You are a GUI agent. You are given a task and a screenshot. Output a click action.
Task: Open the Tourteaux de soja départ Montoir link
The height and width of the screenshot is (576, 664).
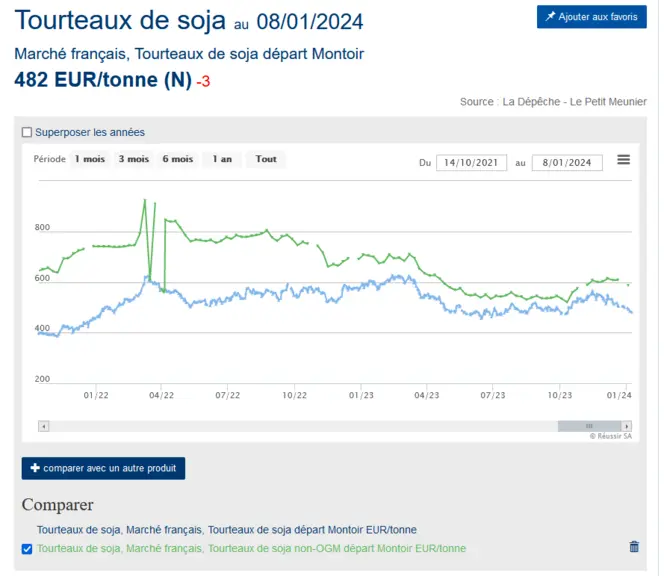coord(227,530)
